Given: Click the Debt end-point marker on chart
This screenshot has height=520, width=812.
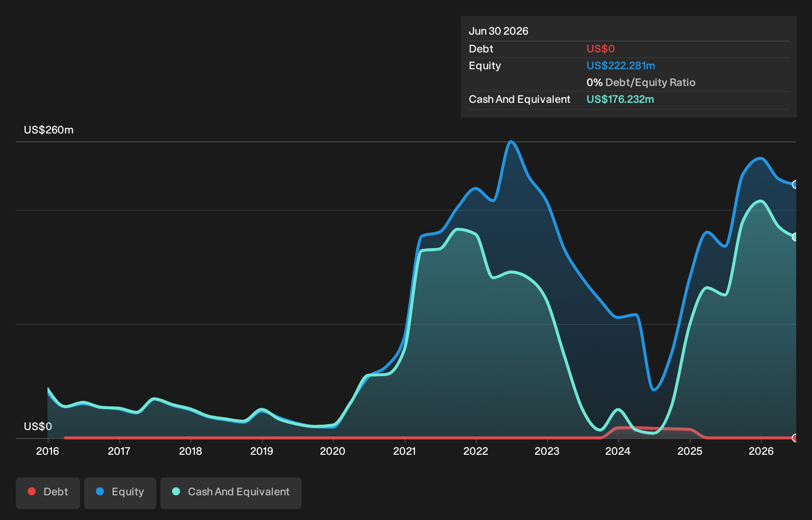Looking at the screenshot, I should pyautogui.click(x=795, y=438).
